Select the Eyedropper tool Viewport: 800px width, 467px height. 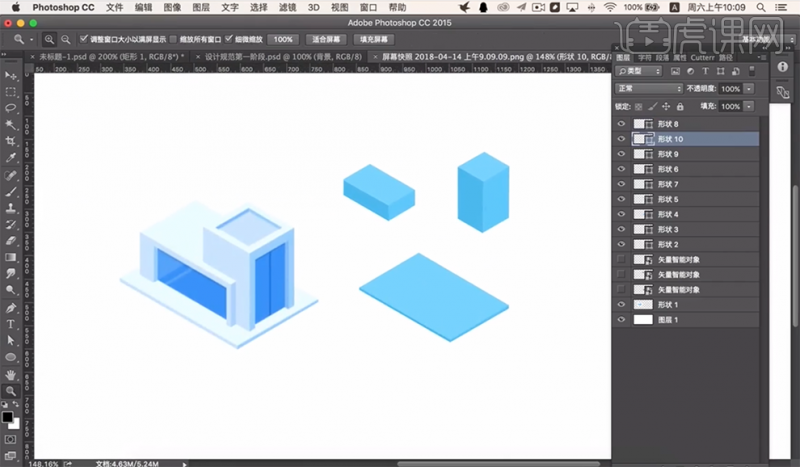click(10, 158)
